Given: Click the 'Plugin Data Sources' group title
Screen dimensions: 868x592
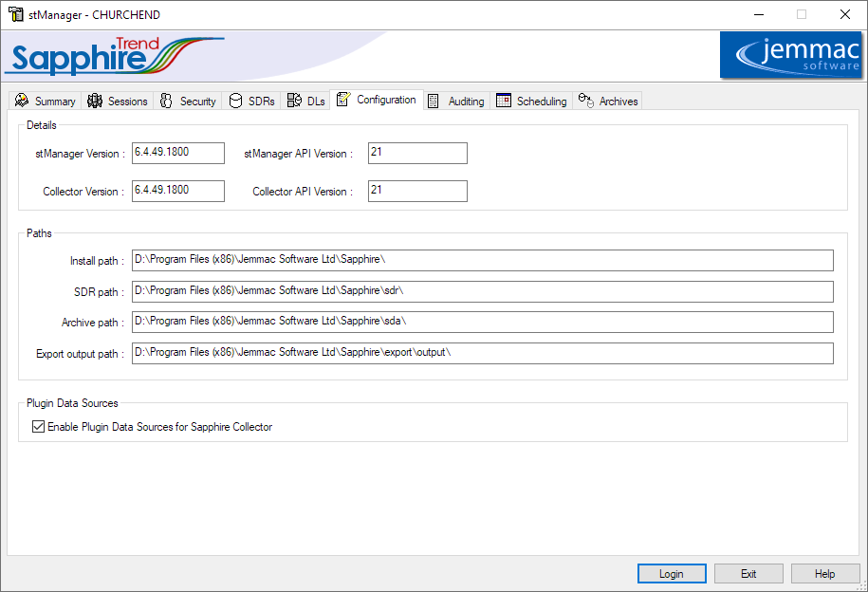Looking at the screenshot, I should 72,403.
